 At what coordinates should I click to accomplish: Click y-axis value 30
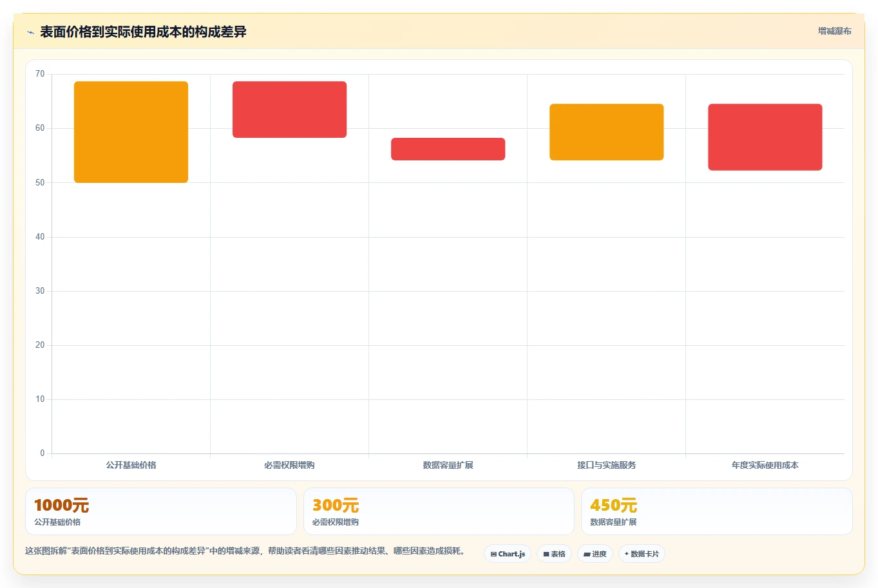click(40, 291)
